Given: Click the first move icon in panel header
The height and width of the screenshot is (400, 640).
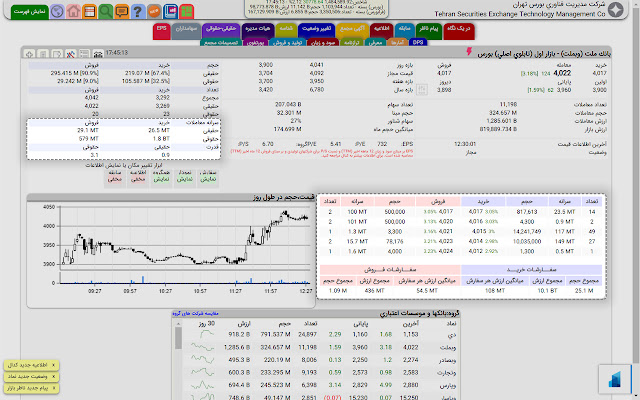Looking at the screenshot, I should 29,54.
